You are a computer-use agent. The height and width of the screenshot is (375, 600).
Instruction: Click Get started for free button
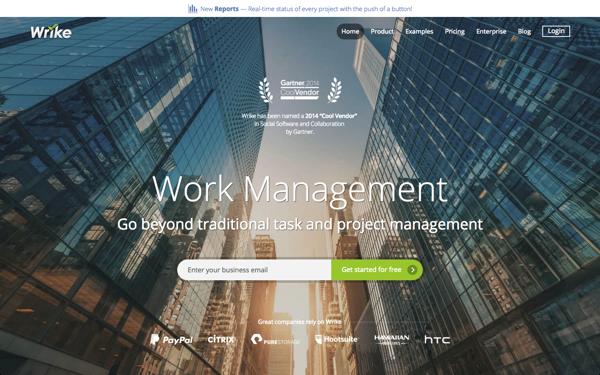(377, 270)
